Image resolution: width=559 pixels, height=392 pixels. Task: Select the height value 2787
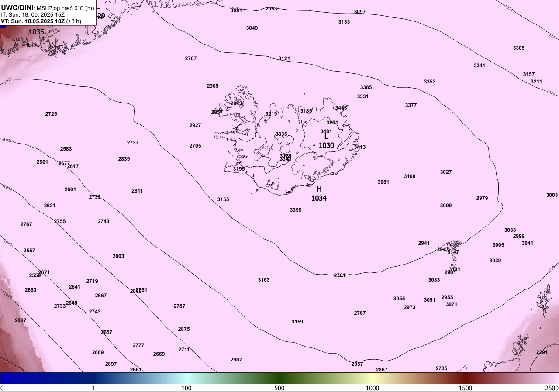point(179,306)
